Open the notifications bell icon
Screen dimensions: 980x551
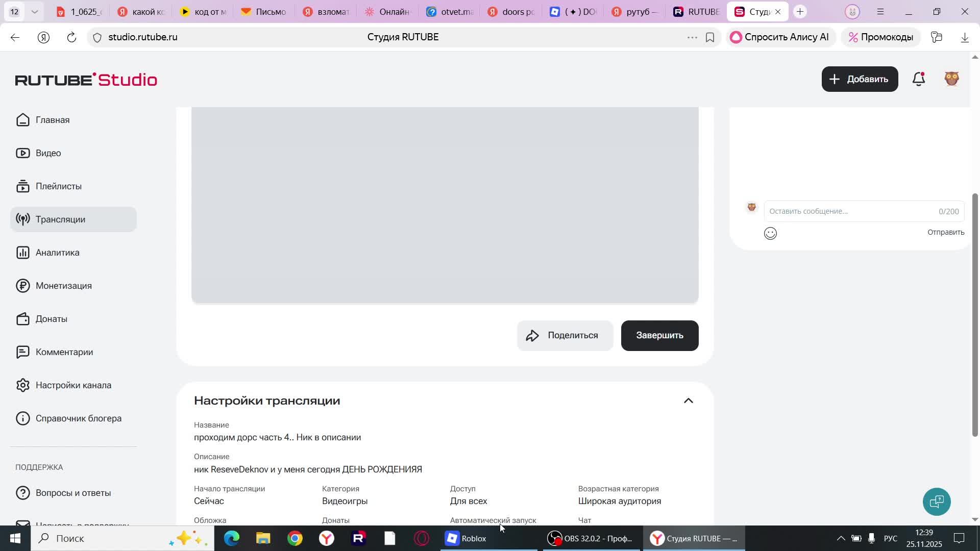pyautogui.click(x=919, y=79)
